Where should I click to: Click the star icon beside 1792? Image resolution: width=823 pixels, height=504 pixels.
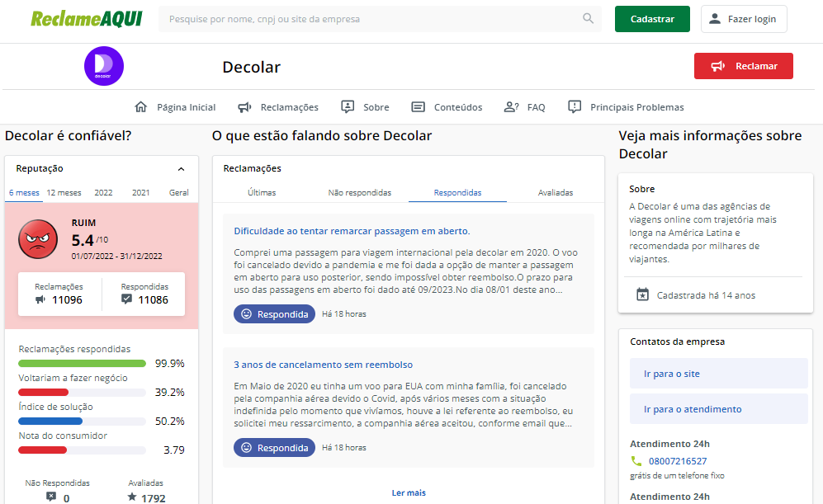click(x=132, y=496)
